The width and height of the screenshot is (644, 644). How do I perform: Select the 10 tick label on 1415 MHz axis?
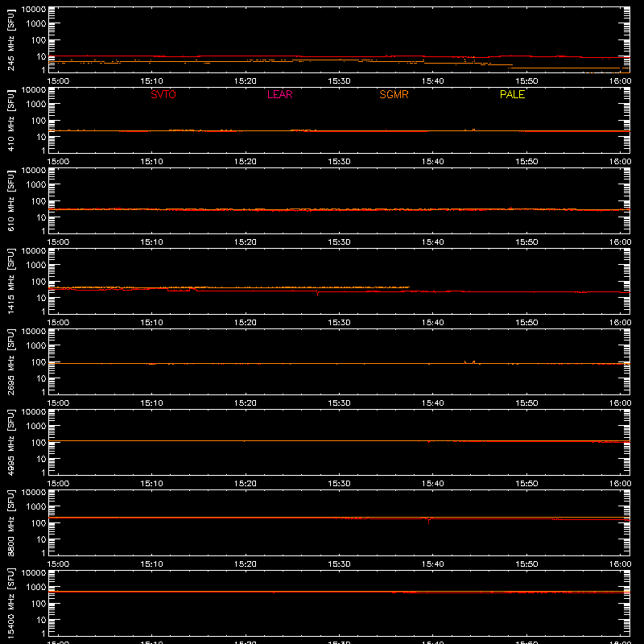coord(41,298)
